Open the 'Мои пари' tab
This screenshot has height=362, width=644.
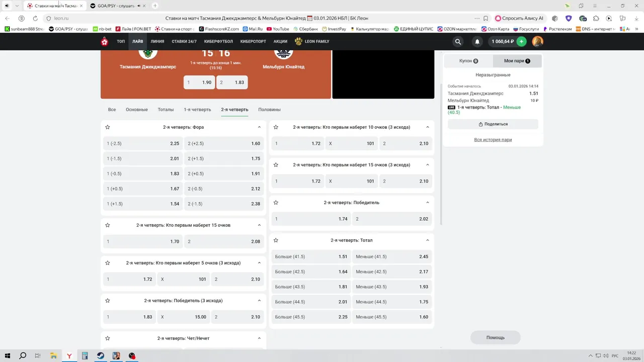517,61
